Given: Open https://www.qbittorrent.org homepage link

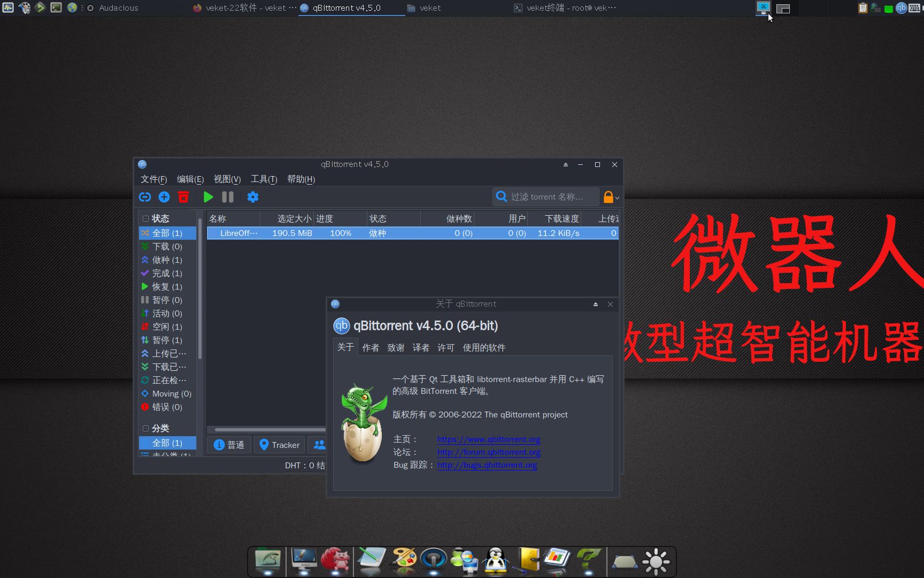Looking at the screenshot, I should (x=489, y=439).
